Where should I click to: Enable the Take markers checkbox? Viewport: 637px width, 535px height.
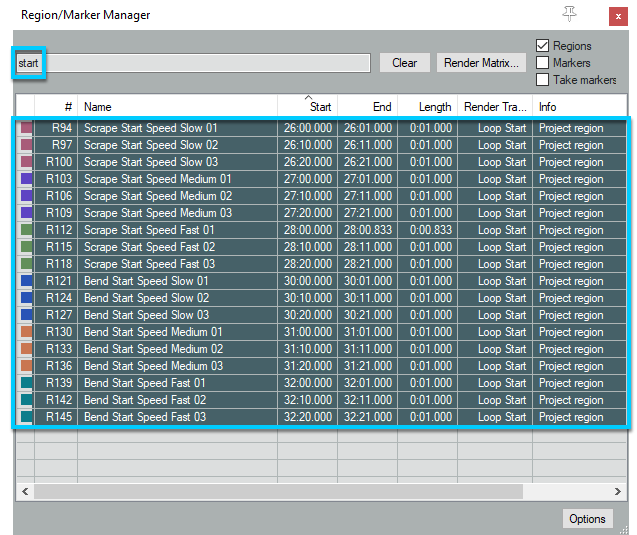[x=543, y=80]
